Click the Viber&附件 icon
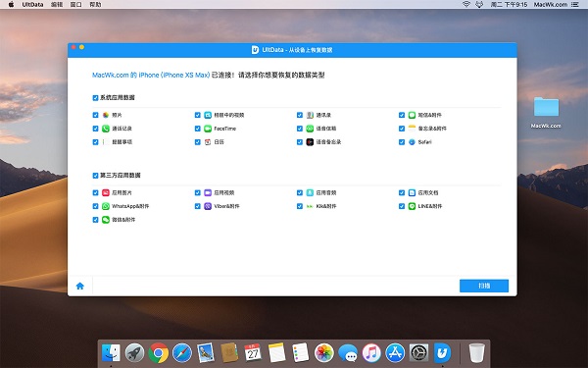The image size is (588, 368). coord(208,206)
